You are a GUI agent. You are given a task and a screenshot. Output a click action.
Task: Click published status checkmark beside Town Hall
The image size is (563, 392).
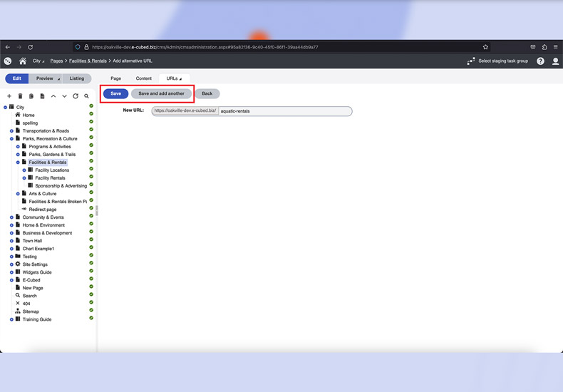coord(91,241)
